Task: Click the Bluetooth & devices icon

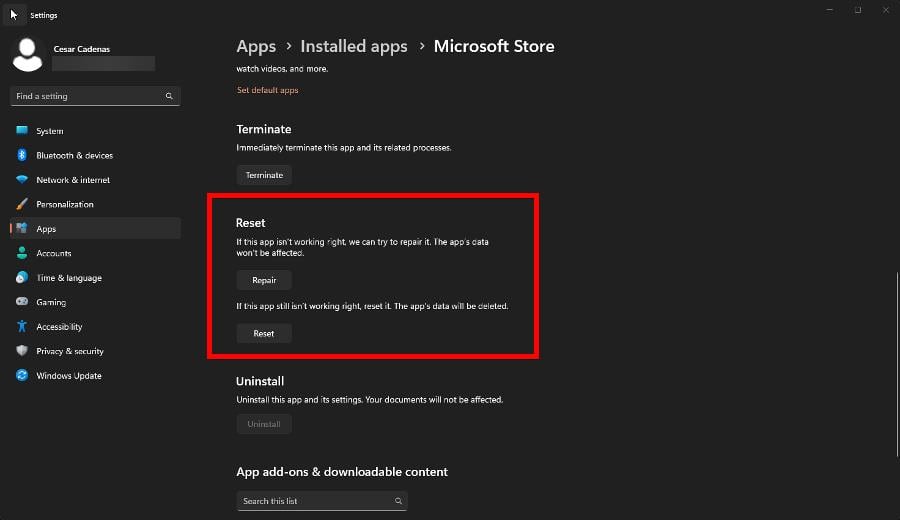Action: point(22,155)
